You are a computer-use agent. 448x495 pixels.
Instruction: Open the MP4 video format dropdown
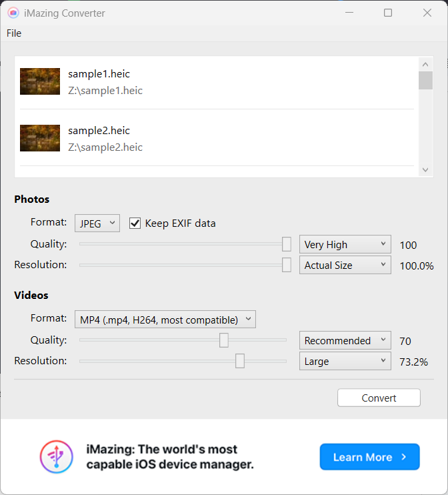[164, 320]
